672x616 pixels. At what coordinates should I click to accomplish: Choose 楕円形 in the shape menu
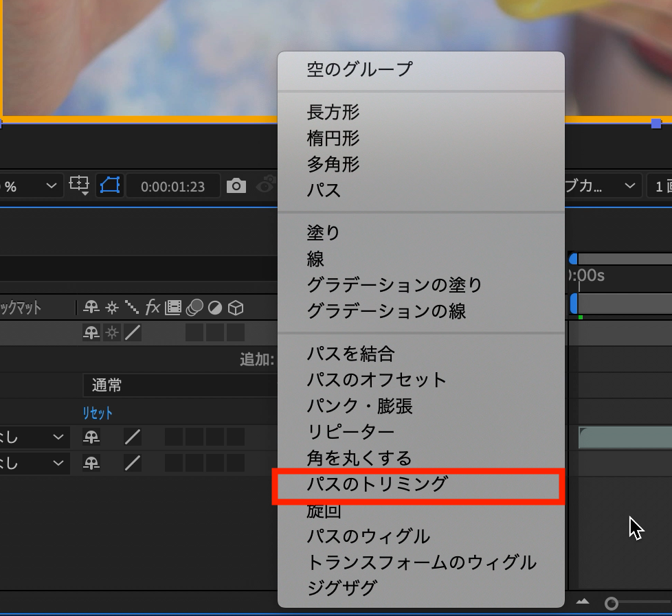pyautogui.click(x=421, y=138)
